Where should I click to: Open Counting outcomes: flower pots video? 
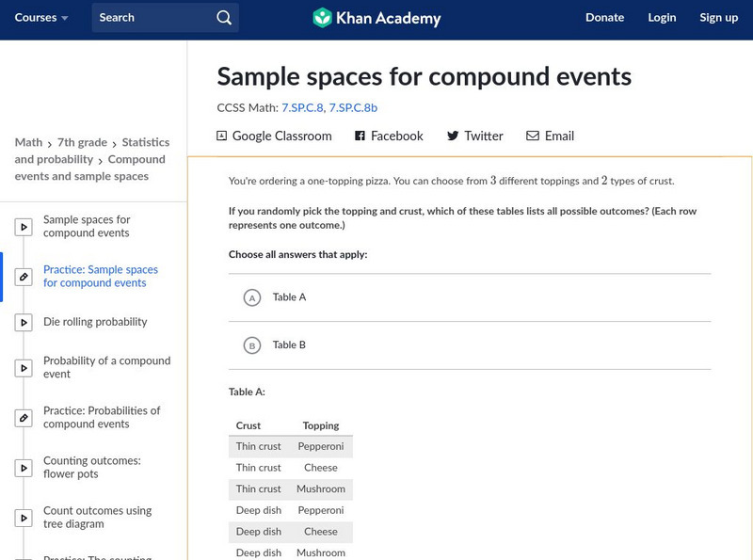tap(92, 467)
